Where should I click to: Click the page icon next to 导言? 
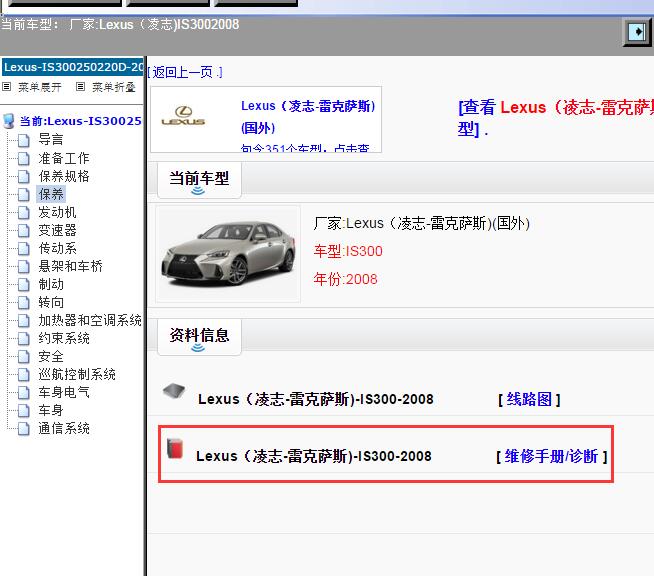coord(24,140)
